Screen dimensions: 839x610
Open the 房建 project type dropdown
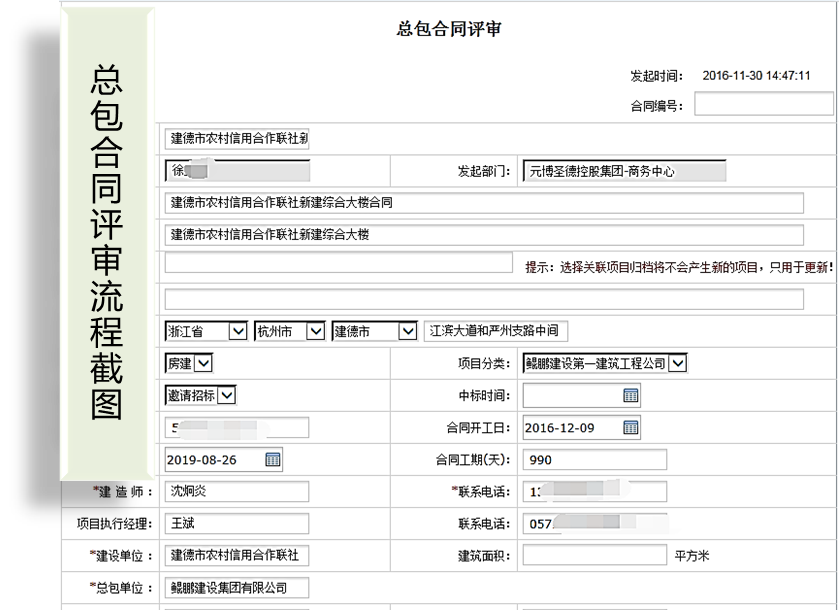(203, 363)
